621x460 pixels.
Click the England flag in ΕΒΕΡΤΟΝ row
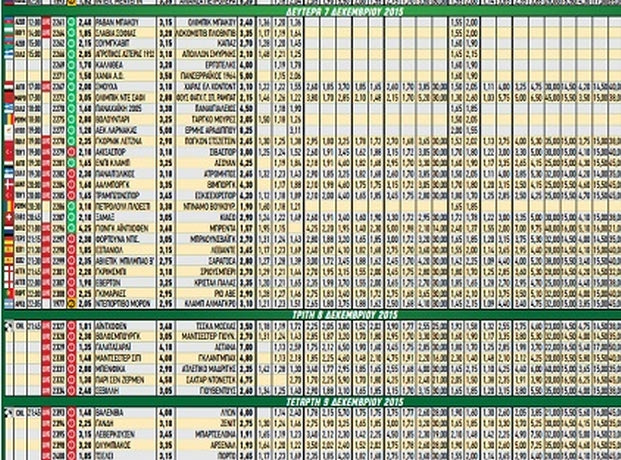coord(8,282)
